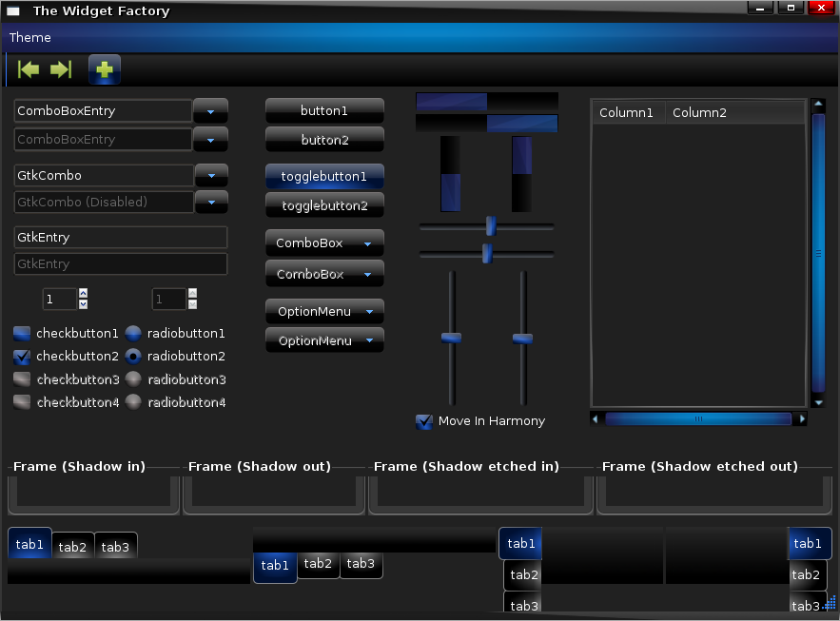Open the Theme menu
This screenshot has height=621, width=840.
click(30, 37)
